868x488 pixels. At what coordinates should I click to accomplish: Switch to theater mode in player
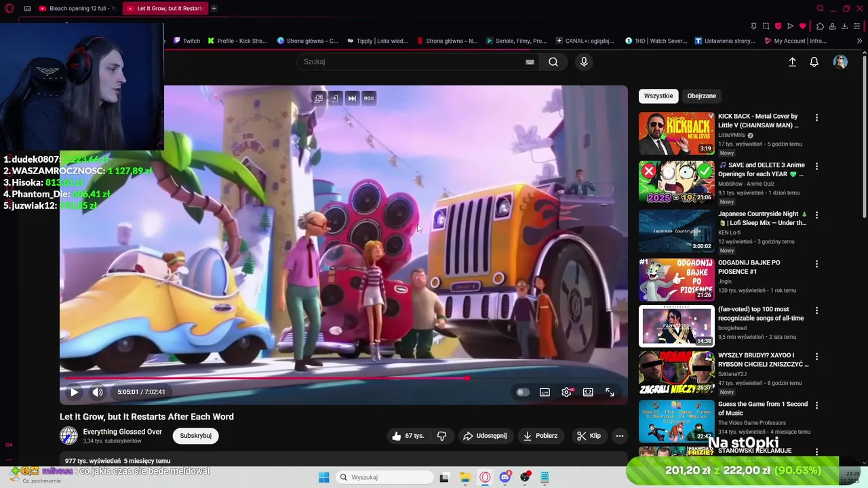pos(588,392)
